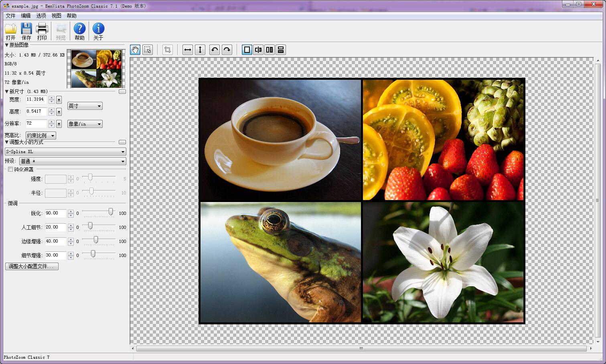
Task: Open the 文件 menu
Action: coord(10,16)
